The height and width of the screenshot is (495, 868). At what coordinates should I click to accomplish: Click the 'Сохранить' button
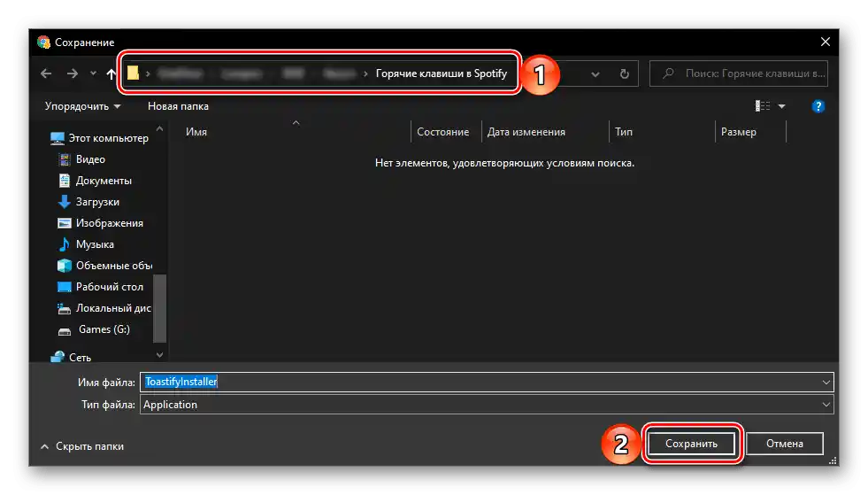click(x=691, y=444)
